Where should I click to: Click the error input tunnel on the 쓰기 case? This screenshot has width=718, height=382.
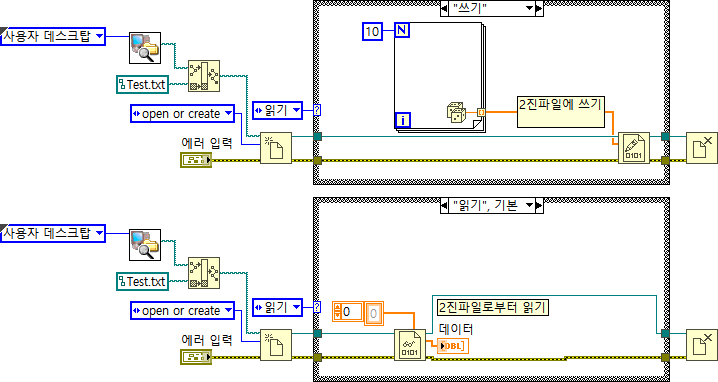(317, 160)
